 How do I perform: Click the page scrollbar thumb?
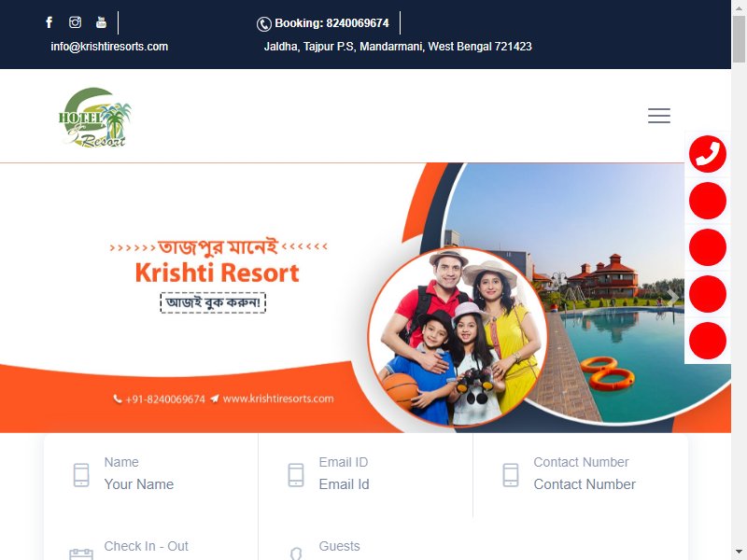coord(739,38)
